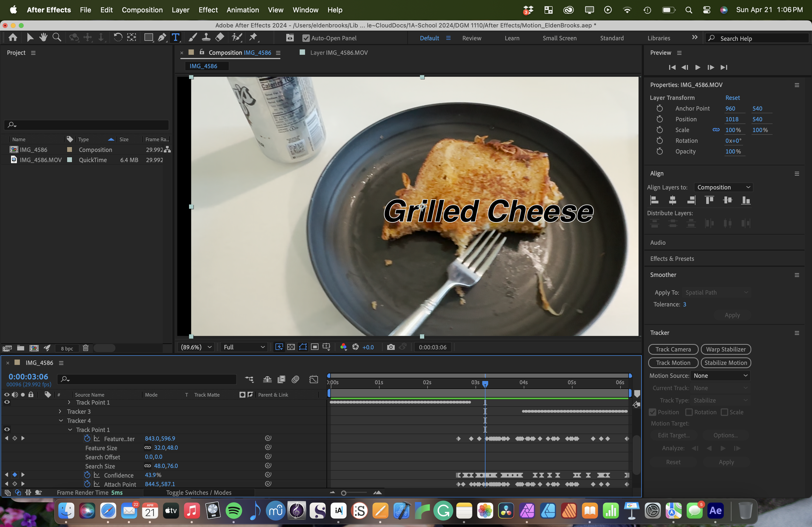Uncheck the Auto-Open Panel checkbox
Screen dimensions: 812x527
[x=306, y=38]
